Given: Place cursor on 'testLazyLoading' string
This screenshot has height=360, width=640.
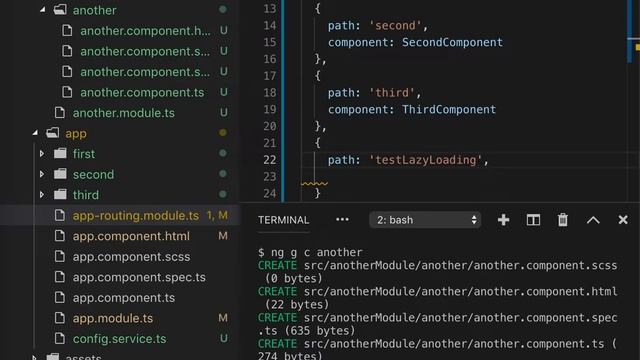Looking at the screenshot, I should (x=426, y=160).
